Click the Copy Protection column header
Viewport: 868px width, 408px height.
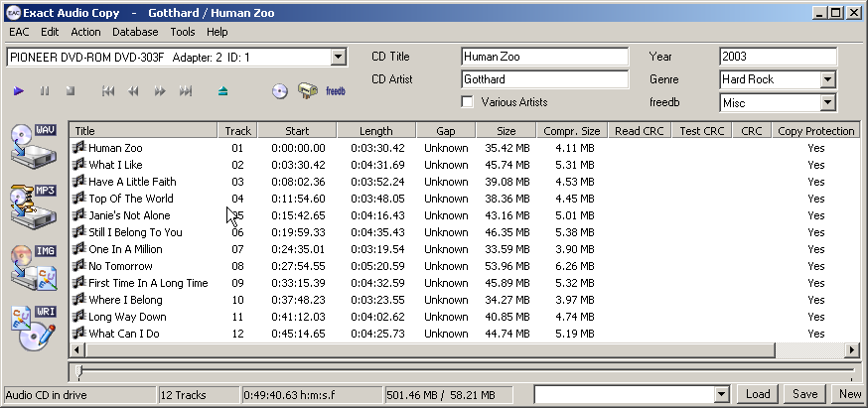pyautogui.click(x=816, y=131)
